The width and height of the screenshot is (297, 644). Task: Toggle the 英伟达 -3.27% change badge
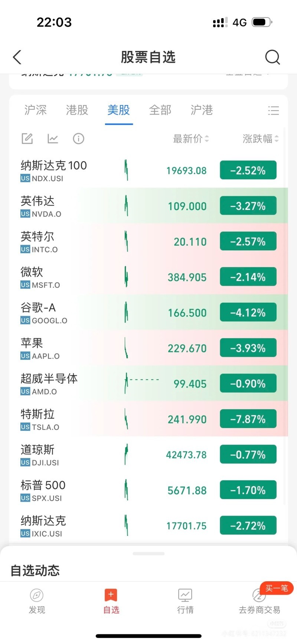[248, 206]
